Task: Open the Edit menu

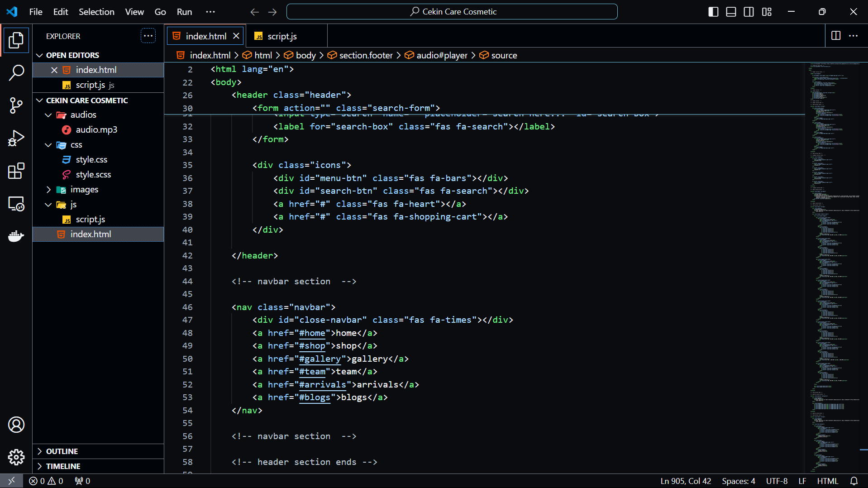Action: coord(61,12)
